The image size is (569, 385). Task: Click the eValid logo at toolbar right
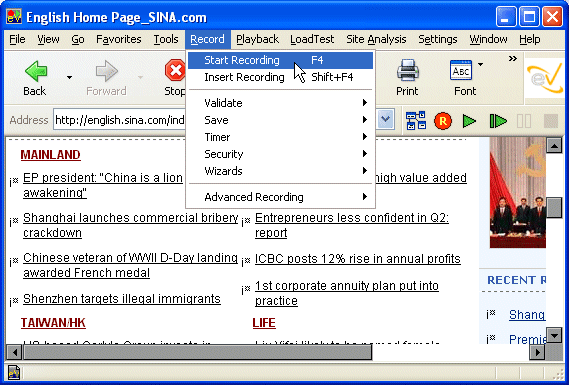click(x=545, y=78)
